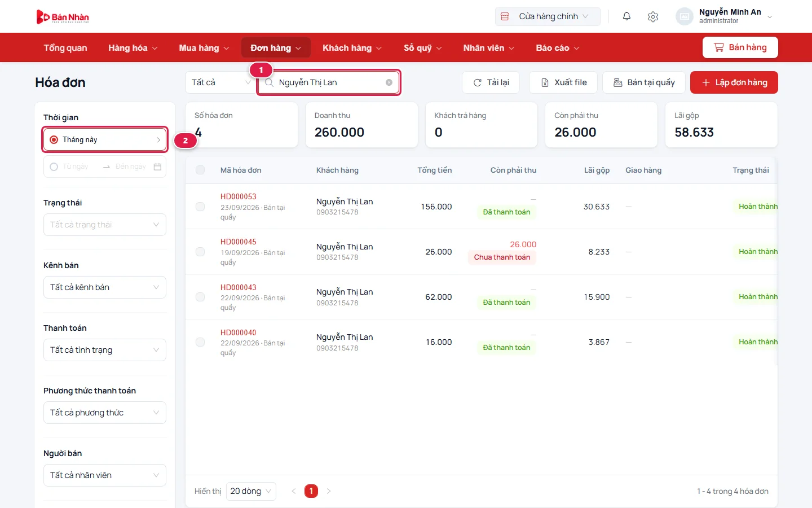The image size is (812, 508).
Task: Expand the Tất cả kênh bán dropdown
Action: tap(105, 287)
